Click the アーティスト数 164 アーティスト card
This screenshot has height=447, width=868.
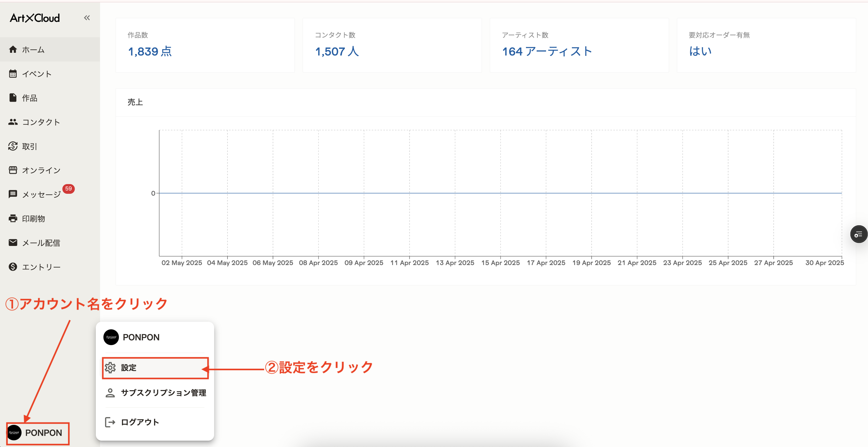(x=579, y=45)
